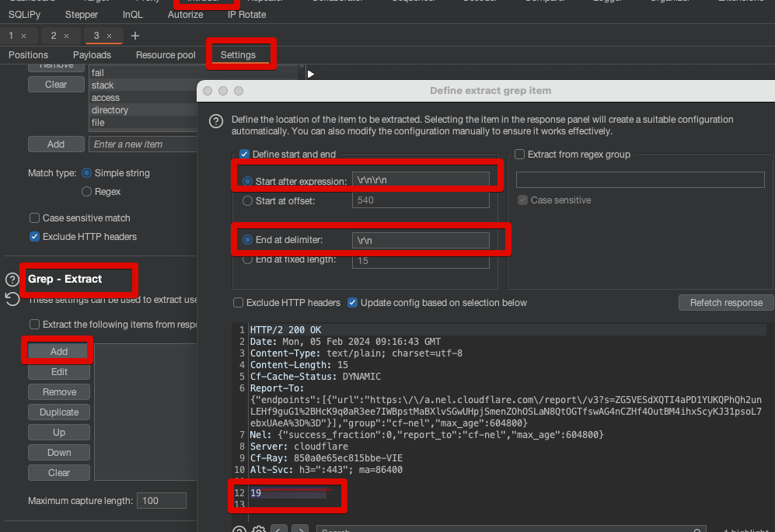Add a new Intruder tab with plus
Image resolution: width=775 pixels, height=532 pixels.
[135, 36]
